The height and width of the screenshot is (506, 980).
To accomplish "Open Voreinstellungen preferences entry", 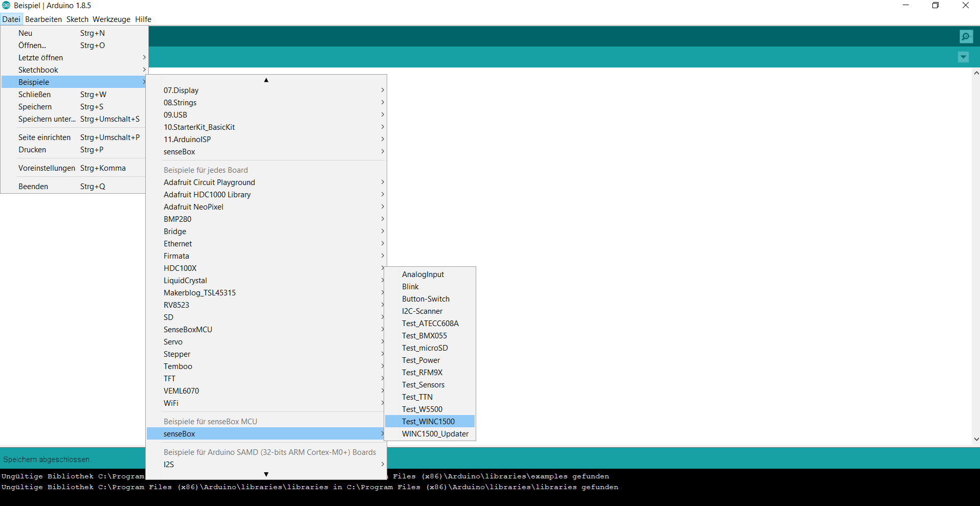I will 74,168.
